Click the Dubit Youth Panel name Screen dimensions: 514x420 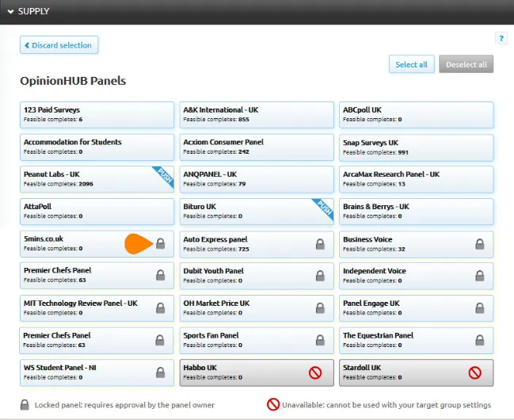[213, 271]
